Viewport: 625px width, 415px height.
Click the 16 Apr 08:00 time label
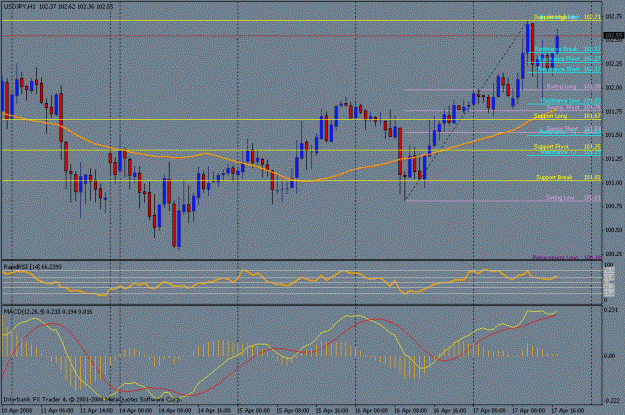[x=411, y=410]
